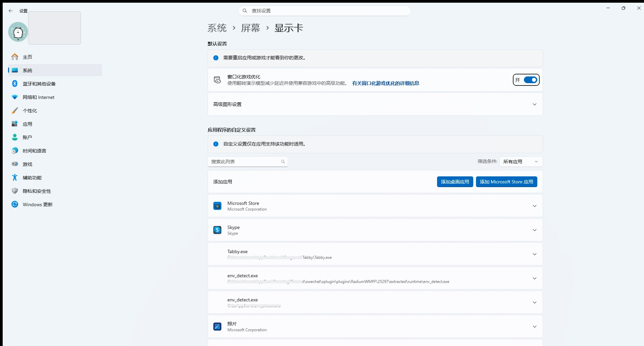Open 隐私和安全性 settings

point(55,191)
